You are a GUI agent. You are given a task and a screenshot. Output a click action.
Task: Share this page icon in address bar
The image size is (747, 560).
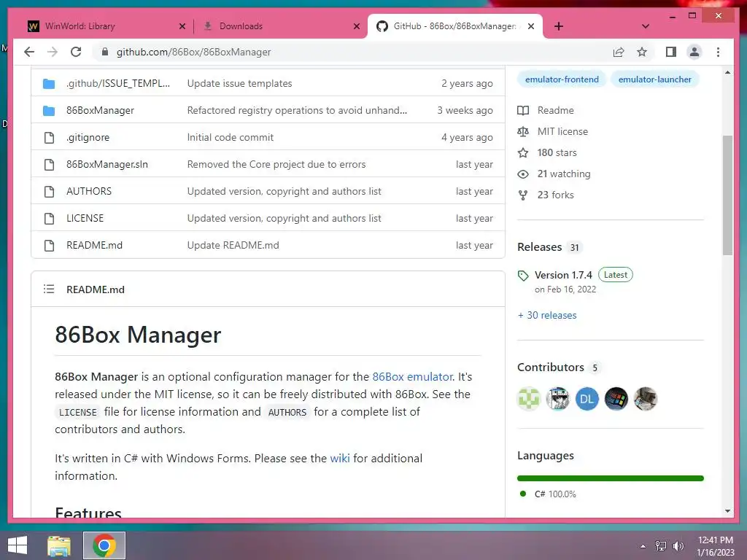pos(619,52)
